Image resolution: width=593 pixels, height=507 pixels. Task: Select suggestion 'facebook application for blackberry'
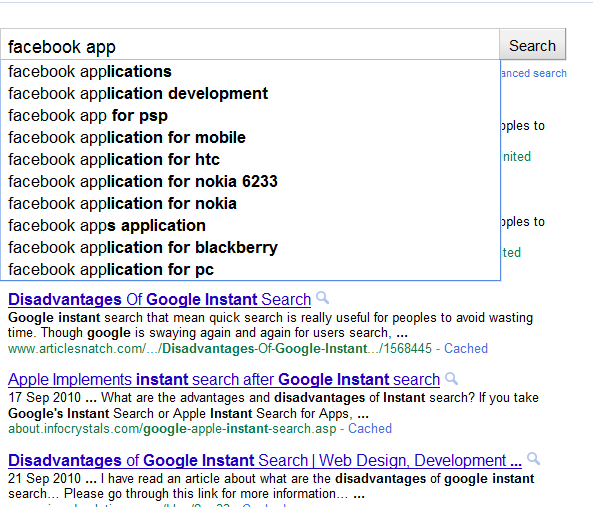[x=250, y=247]
